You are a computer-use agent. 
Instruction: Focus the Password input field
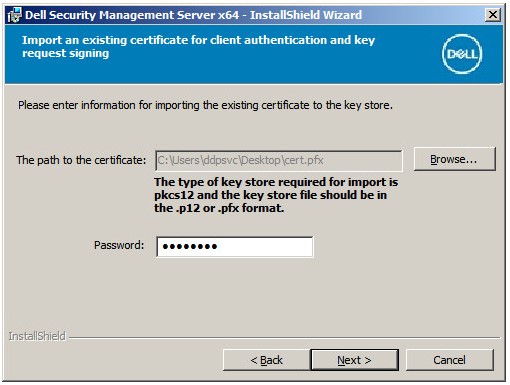(x=235, y=247)
